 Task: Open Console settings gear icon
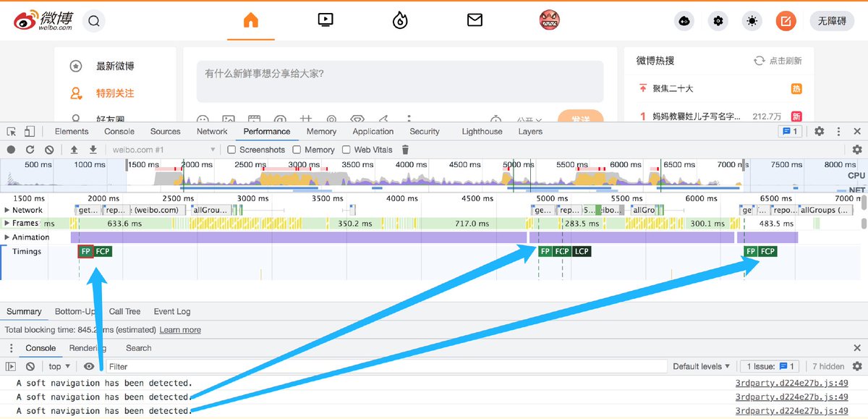click(x=857, y=367)
